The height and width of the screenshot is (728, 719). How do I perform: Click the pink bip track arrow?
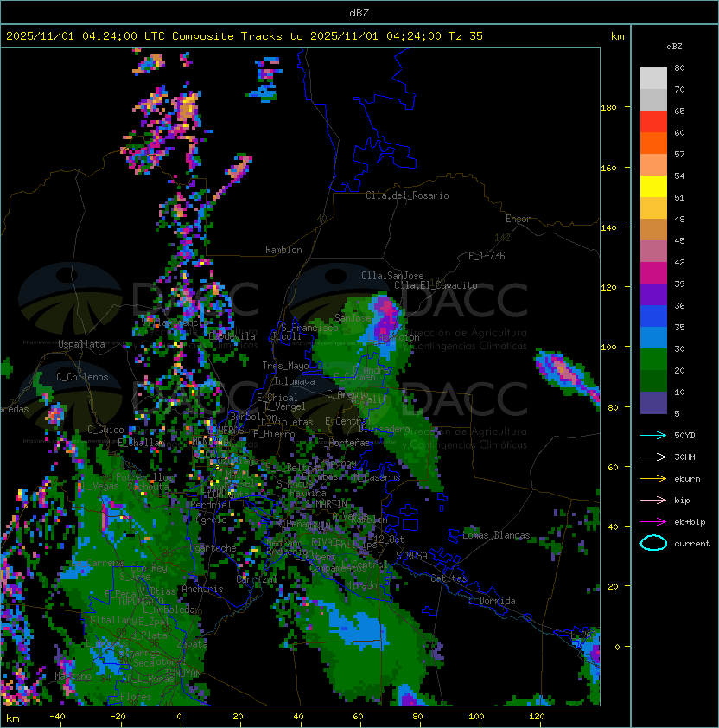coord(653,500)
